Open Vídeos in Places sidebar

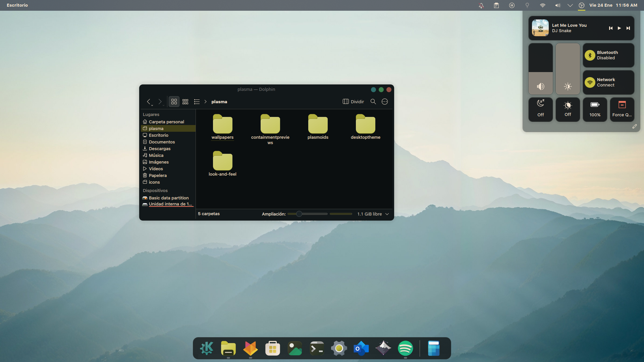(x=168, y=169)
